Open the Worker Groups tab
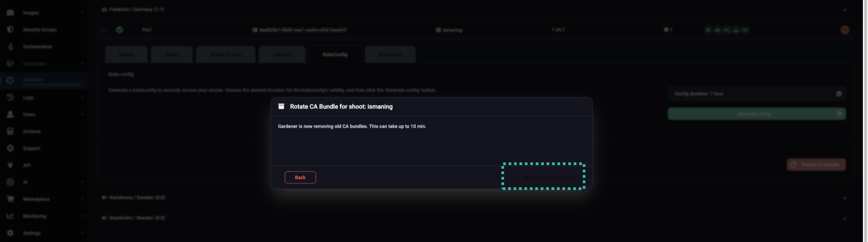This screenshot has width=868, height=242. 226,54
